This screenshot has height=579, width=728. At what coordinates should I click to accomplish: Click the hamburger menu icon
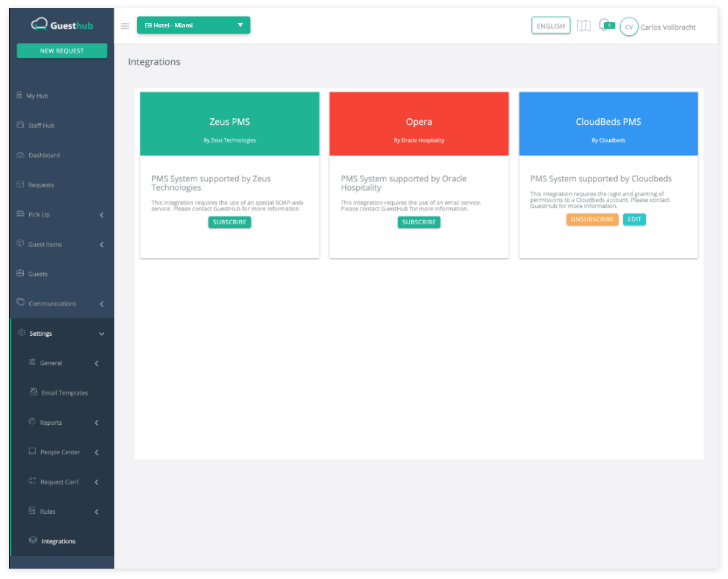[x=125, y=26]
